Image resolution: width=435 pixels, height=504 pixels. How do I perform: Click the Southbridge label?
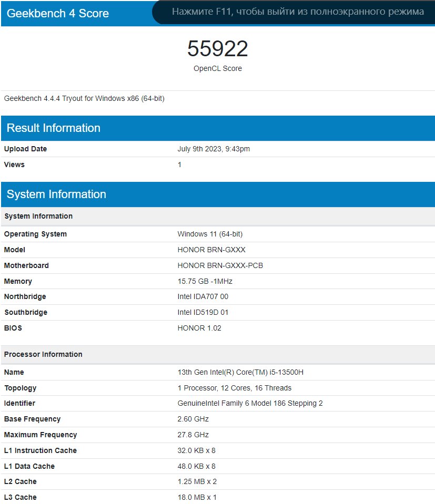pyautogui.click(x=26, y=312)
